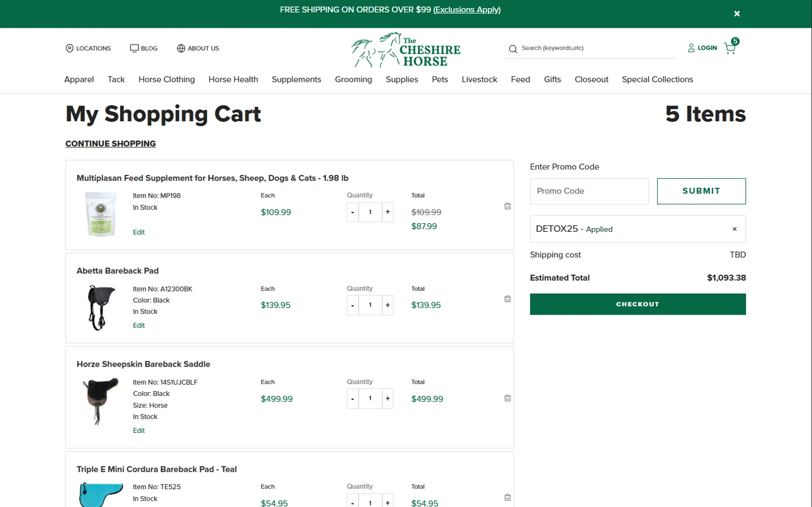Visit the Blog link
This screenshot has height=507, width=812.
coord(144,48)
